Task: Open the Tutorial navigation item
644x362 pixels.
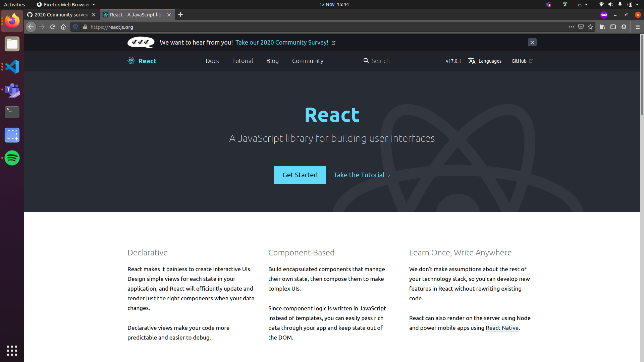Action: tap(243, 61)
